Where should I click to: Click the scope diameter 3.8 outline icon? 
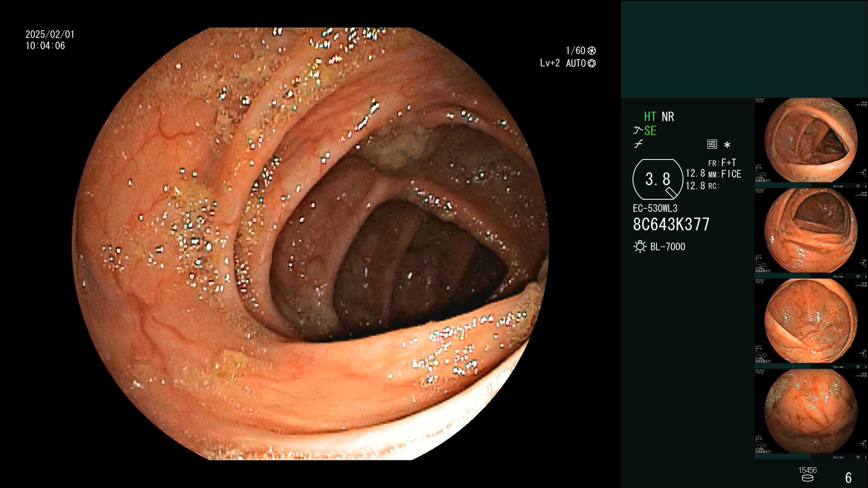(x=658, y=179)
